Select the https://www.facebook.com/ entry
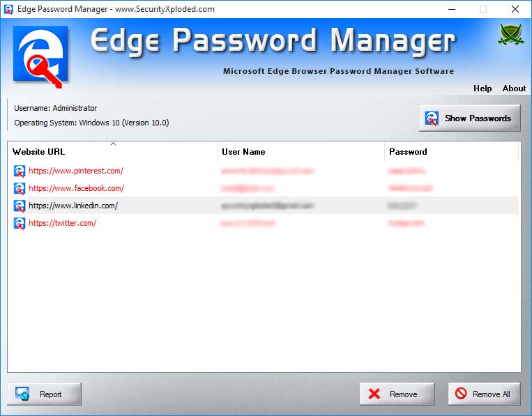 [x=76, y=188]
